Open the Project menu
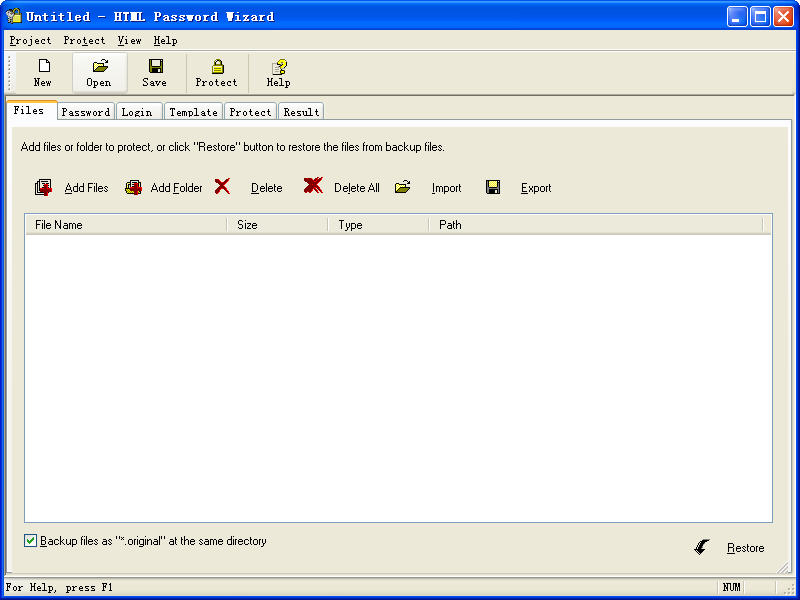The width and height of the screenshot is (800, 600). [x=31, y=40]
